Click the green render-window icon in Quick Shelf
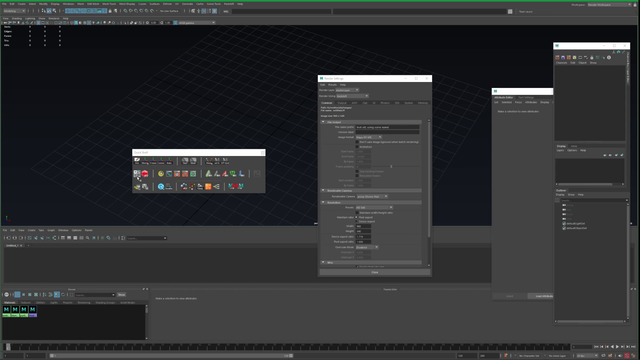 pos(193,173)
